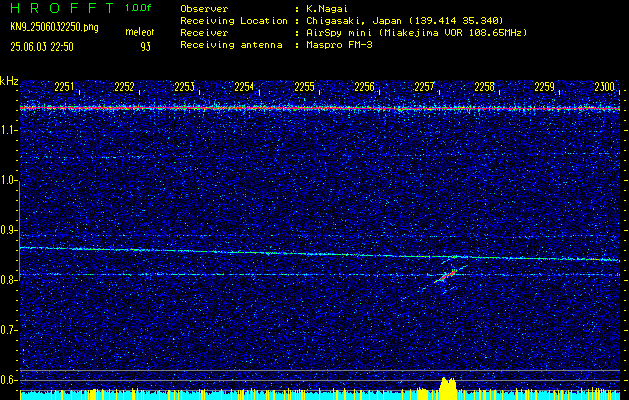Select antenna name Maspro FM-3
The height and width of the screenshot is (400, 629).
(x=339, y=45)
